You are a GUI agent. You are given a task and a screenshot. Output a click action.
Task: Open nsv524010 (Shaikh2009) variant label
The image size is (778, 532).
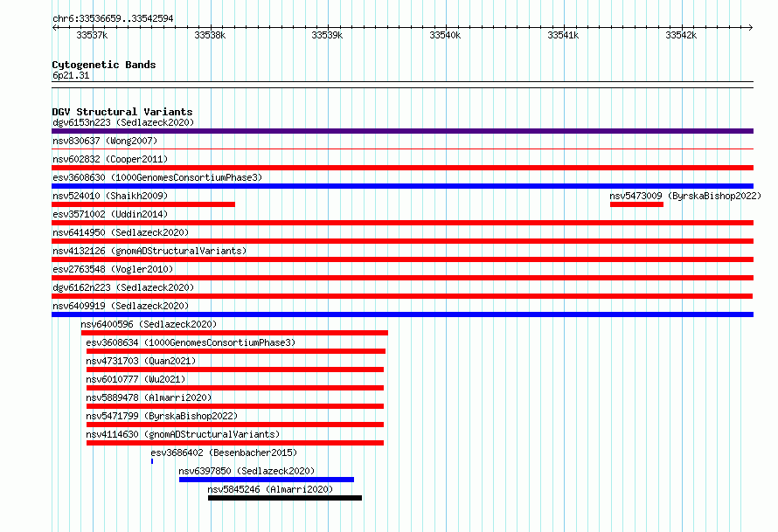[x=110, y=196]
